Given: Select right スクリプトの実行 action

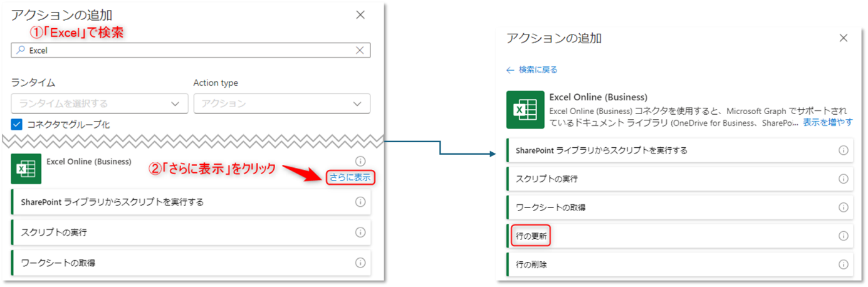Looking at the screenshot, I should 679,179.
